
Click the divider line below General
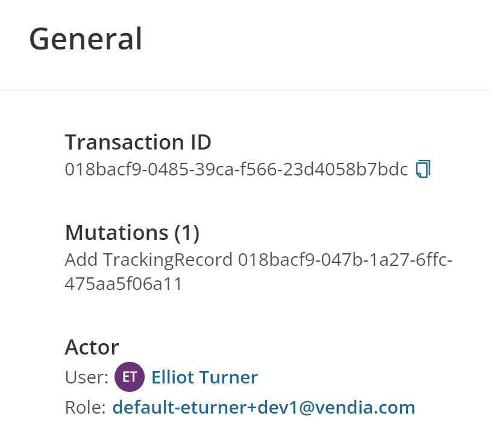click(245, 90)
